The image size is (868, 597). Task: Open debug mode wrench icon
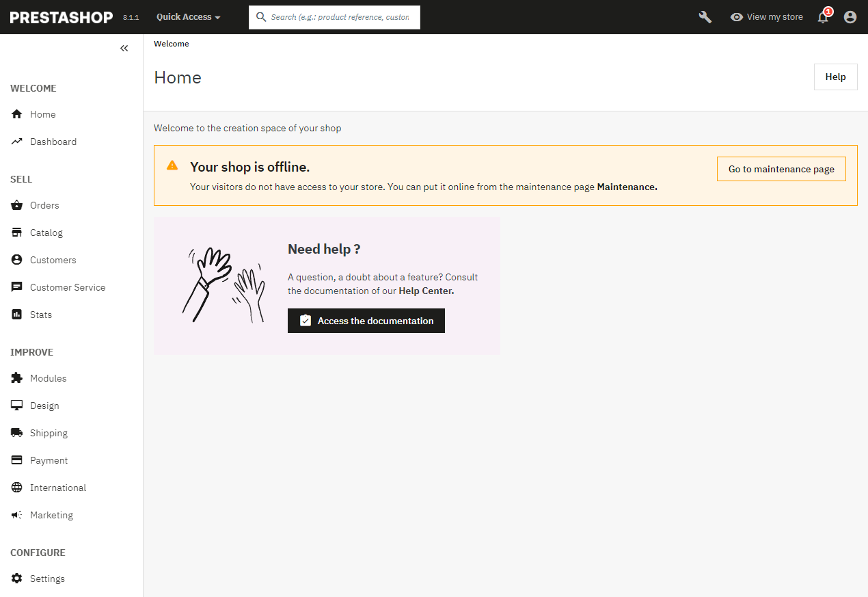point(705,17)
